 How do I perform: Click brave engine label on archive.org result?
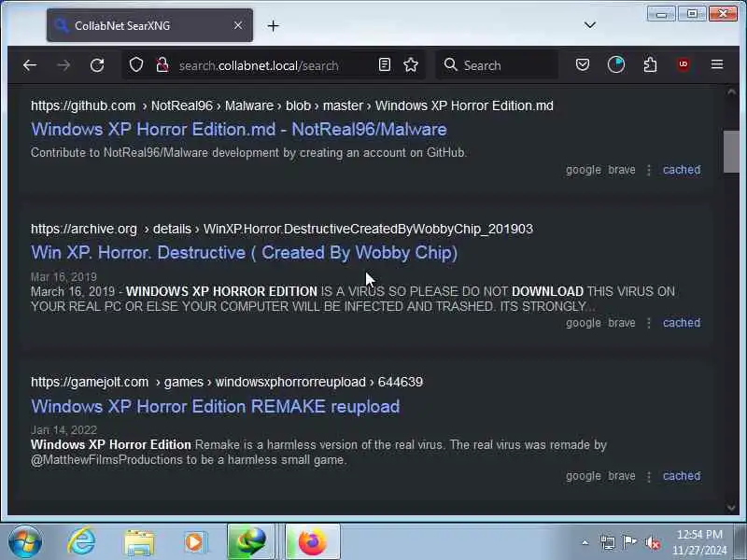[622, 322]
